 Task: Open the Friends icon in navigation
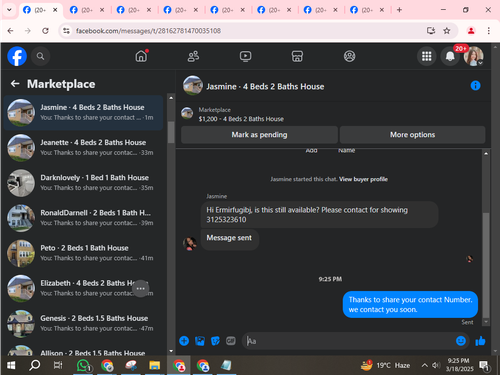click(193, 56)
